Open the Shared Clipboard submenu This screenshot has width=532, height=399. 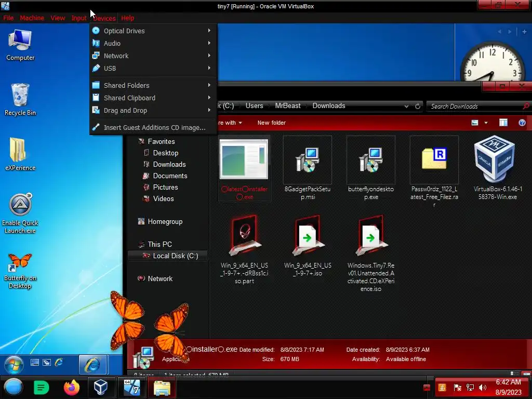153,98
